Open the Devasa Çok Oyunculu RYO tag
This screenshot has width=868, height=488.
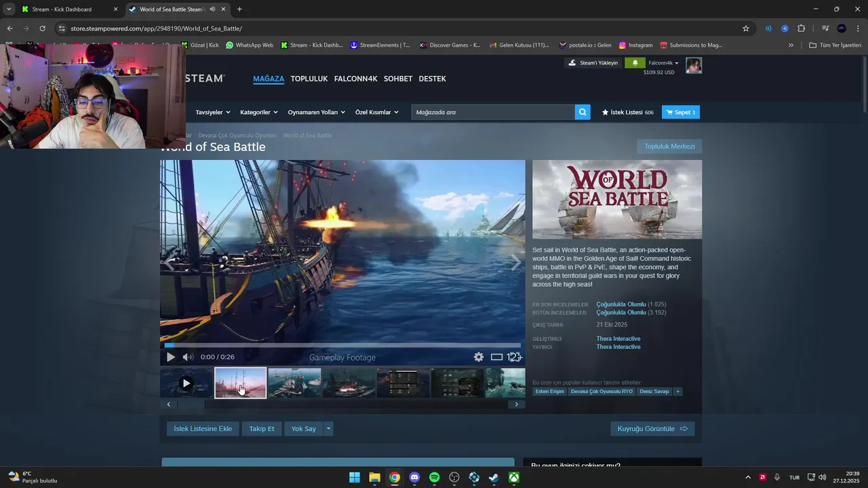coord(601,392)
